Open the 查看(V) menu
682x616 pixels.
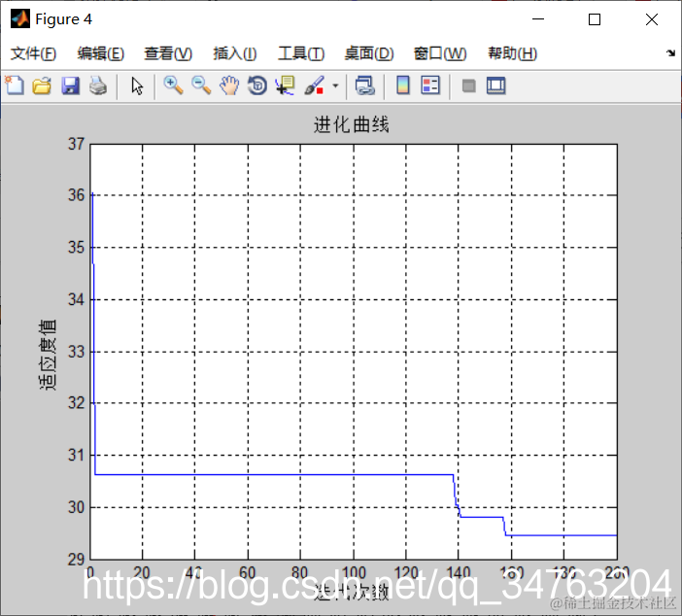[168, 53]
